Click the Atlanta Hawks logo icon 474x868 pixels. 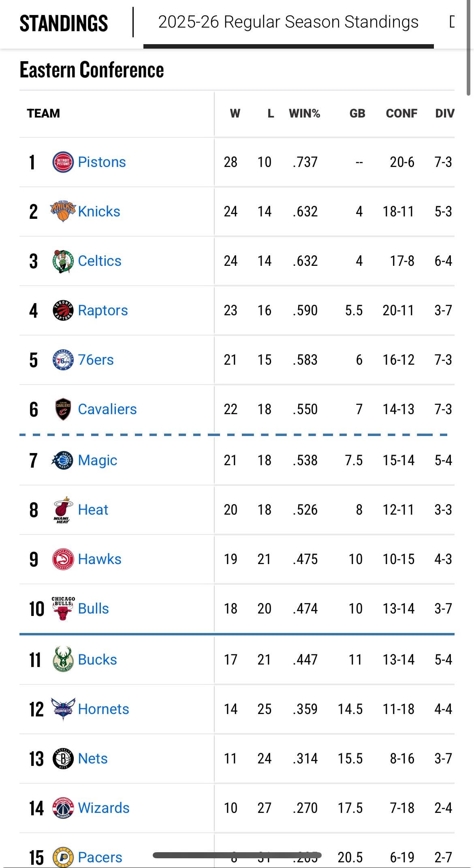pos(63,559)
